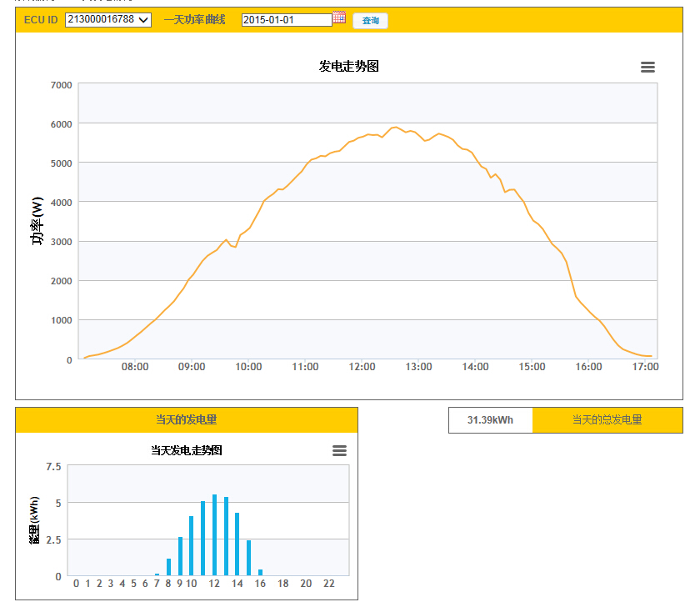
Task: Click the 当天的发电量 panel header
Action: 187,420
